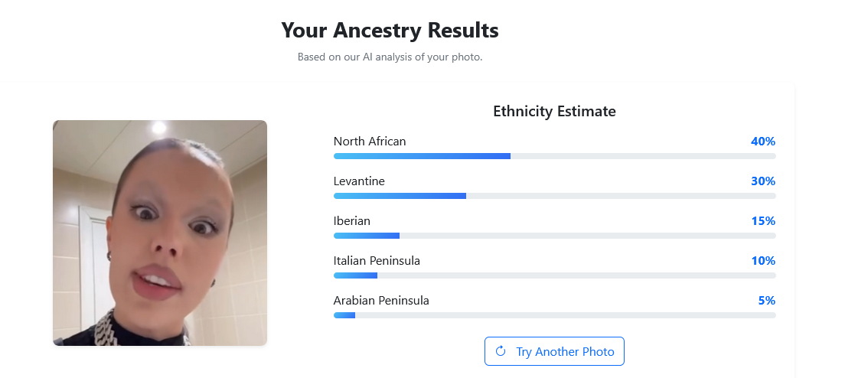Click the Iberian label
868x378 pixels.
pyautogui.click(x=352, y=221)
